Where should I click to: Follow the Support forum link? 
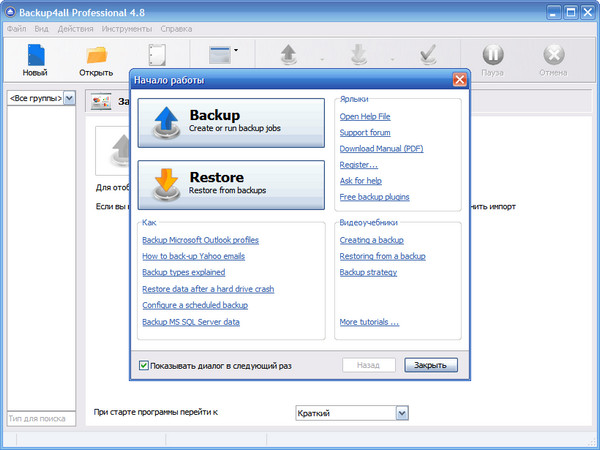click(365, 132)
